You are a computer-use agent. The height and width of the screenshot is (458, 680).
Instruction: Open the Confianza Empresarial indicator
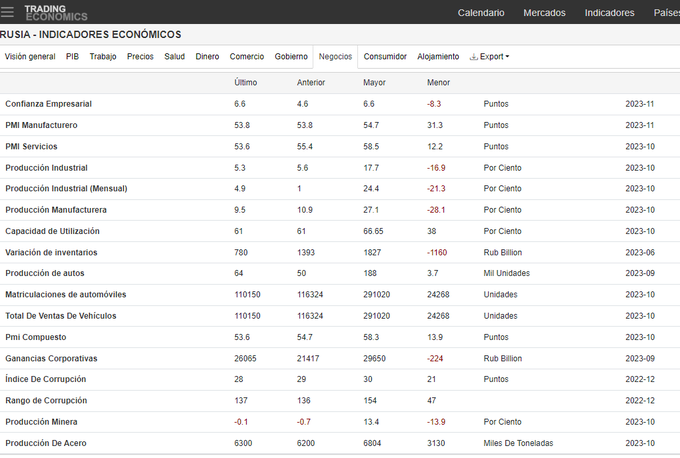tap(49, 104)
